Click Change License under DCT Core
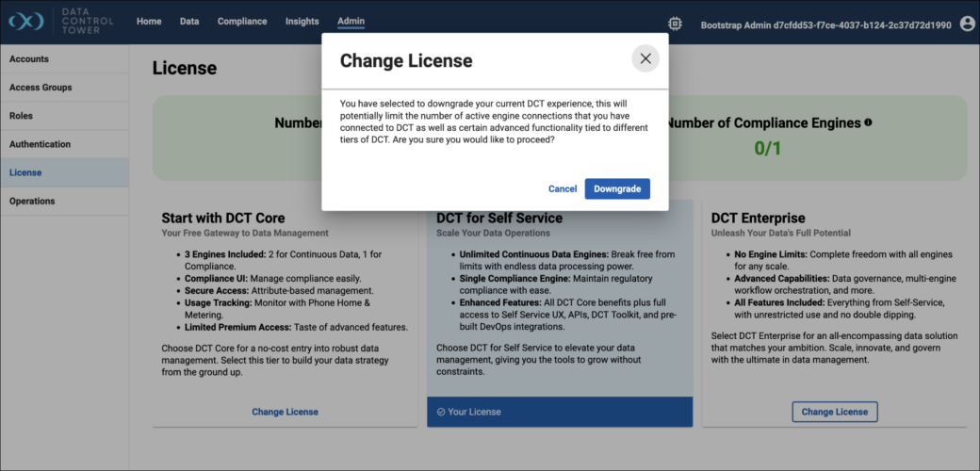Viewport: 980px width, 471px height. [285, 412]
